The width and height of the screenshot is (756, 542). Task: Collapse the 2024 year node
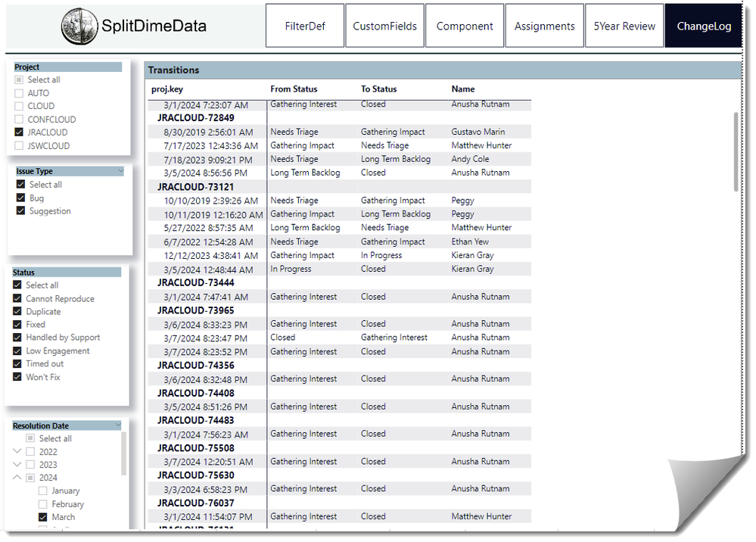click(17, 478)
